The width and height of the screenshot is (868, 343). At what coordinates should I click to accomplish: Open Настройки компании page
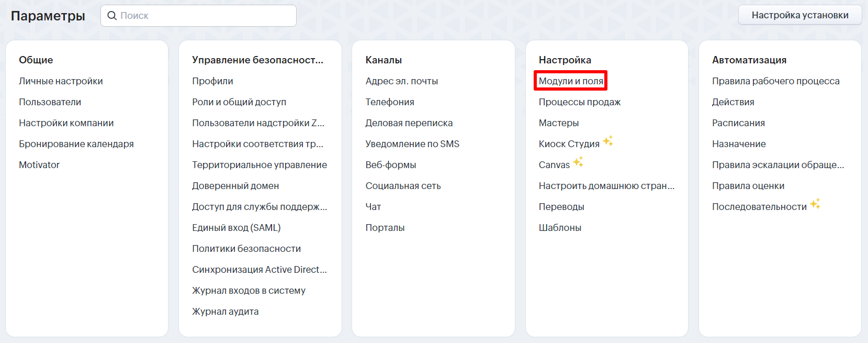[66, 123]
